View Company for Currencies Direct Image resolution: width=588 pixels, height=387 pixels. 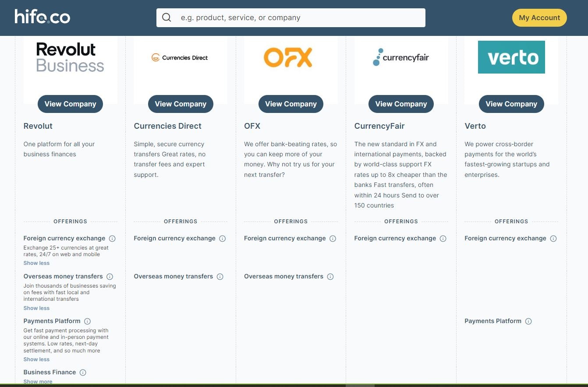click(x=181, y=104)
